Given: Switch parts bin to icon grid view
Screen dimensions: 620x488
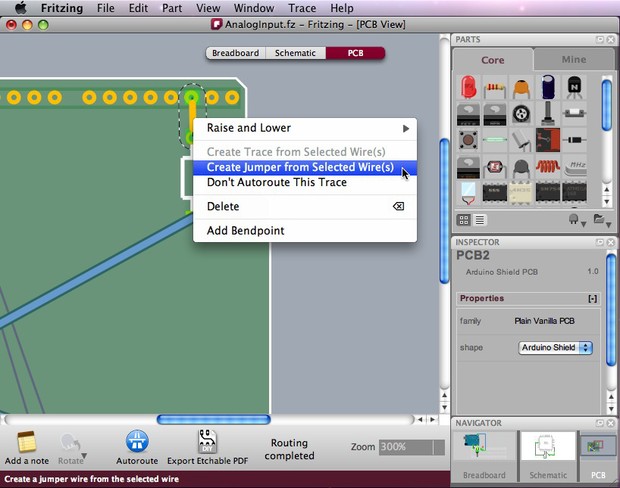Looking at the screenshot, I should 464,220.
